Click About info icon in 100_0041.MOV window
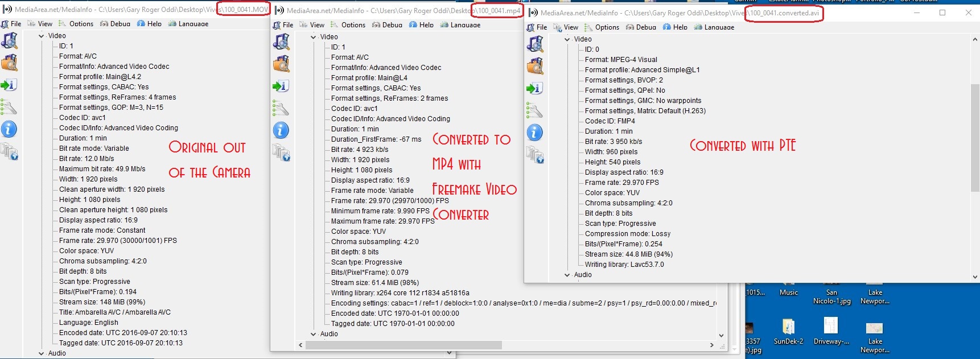 coord(9,129)
